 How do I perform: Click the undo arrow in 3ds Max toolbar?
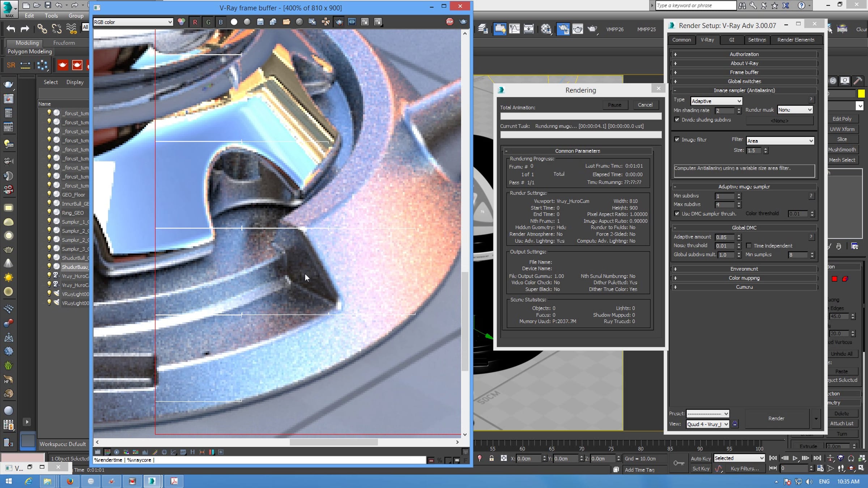[11, 29]
